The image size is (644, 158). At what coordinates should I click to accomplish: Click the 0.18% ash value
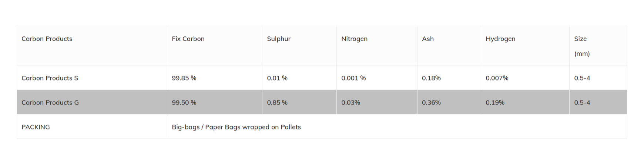[431, 78]
